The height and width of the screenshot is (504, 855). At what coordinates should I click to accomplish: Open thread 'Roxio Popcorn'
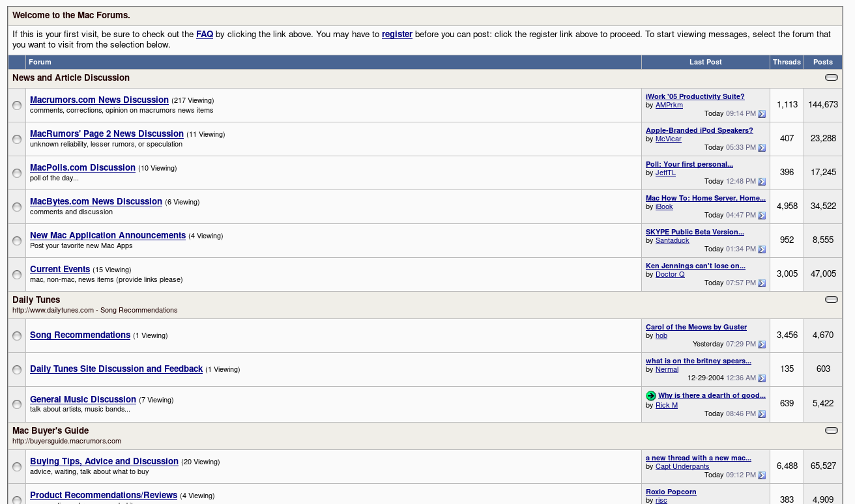tap(671, 492)
